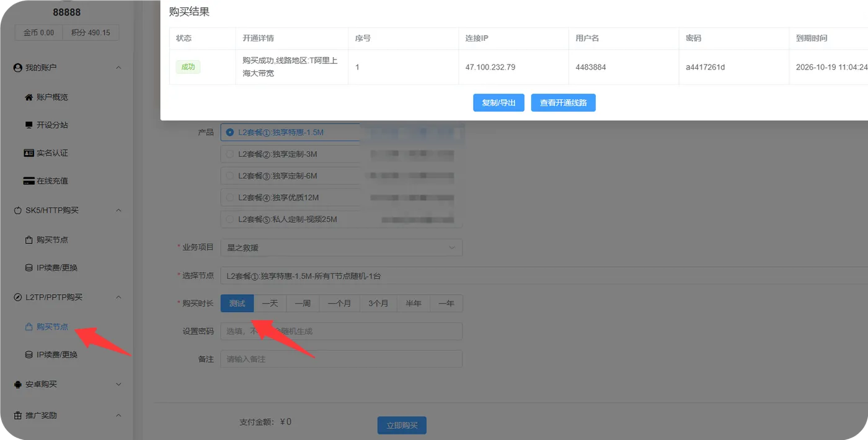Click the ID card icon beside 实名认证

29,153
